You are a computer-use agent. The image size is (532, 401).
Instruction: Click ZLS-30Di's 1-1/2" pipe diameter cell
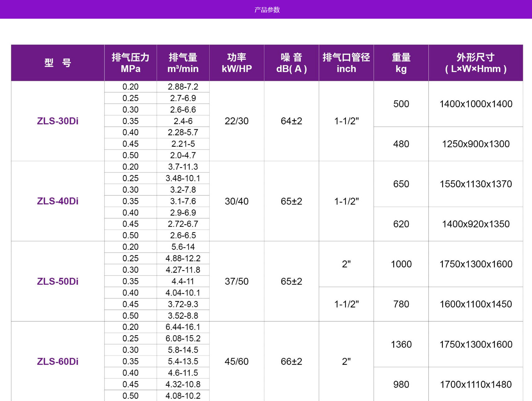[x=346, y=121]
